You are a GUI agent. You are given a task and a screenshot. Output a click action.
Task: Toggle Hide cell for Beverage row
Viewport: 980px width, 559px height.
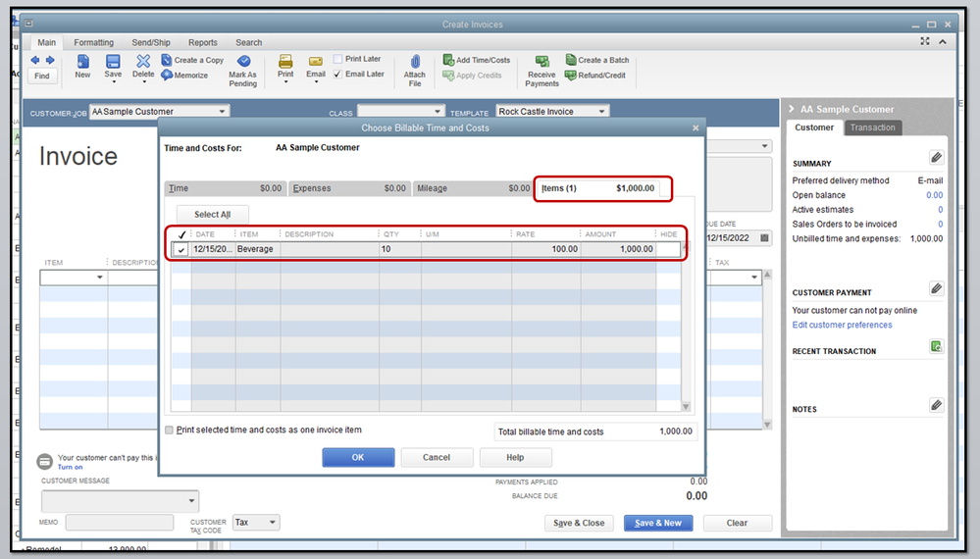click(x=667, y=249)
